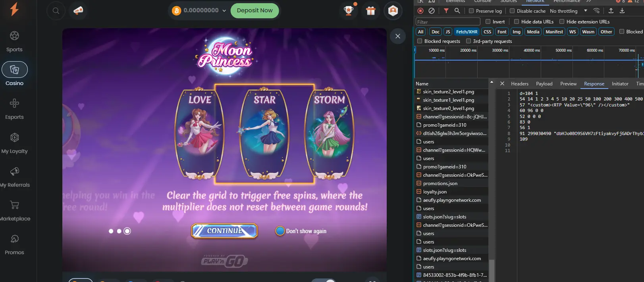Filter requests by Manifest type
The width and height of the screenshot is (644, 282).
[x=554, y=32]
